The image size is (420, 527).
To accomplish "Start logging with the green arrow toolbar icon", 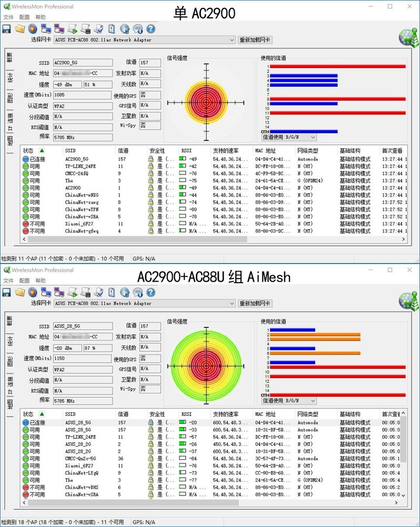I will 72,28.
